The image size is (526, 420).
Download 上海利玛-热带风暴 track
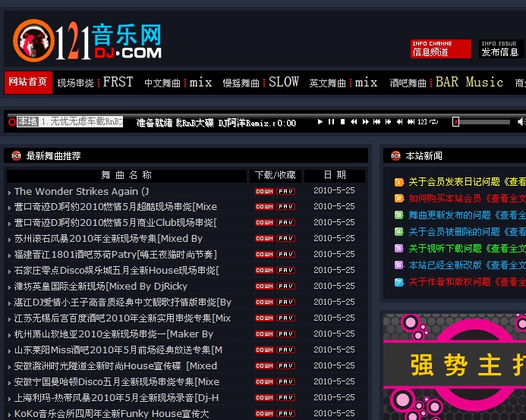[x=264, y=397]
